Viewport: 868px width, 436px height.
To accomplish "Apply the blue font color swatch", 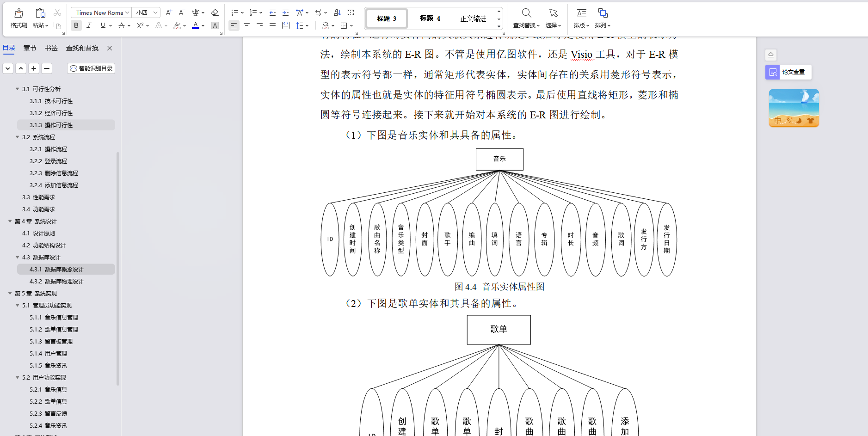I will point(196,25).
